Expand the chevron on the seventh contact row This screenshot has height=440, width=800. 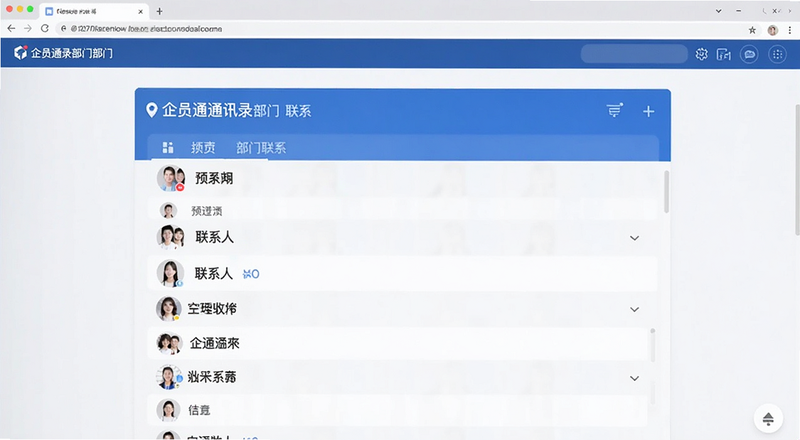click(x=634, y=378)
